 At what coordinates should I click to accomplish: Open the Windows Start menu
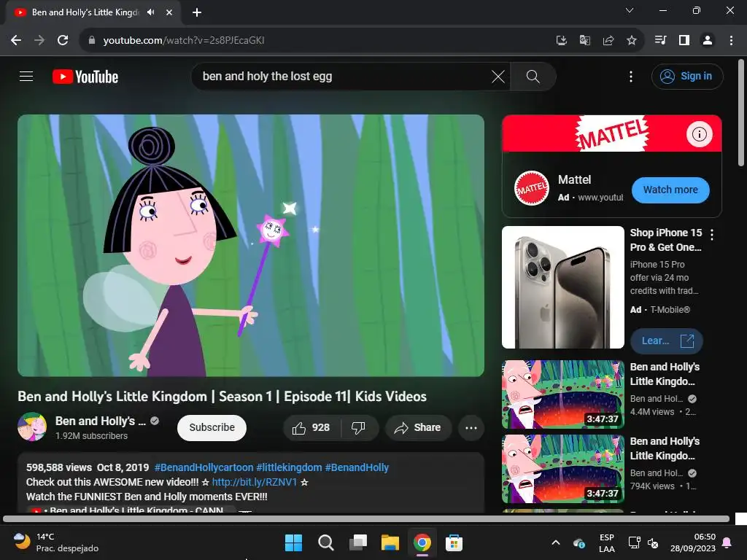click(293, 542)
